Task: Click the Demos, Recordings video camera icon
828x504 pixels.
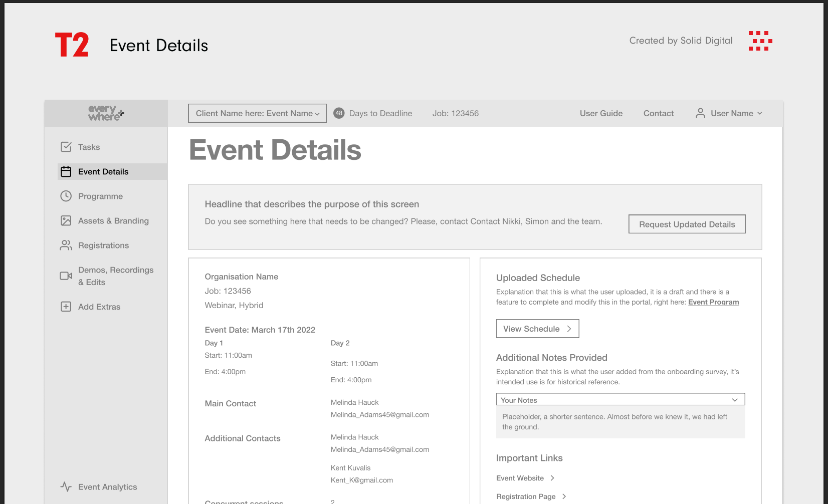Action: click(x=66, y=276)
